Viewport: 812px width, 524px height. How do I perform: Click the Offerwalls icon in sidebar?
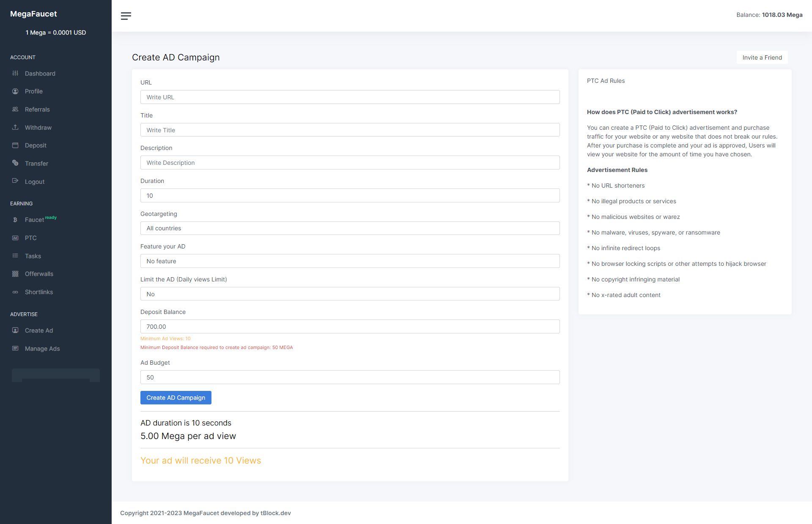pos(15,274)
